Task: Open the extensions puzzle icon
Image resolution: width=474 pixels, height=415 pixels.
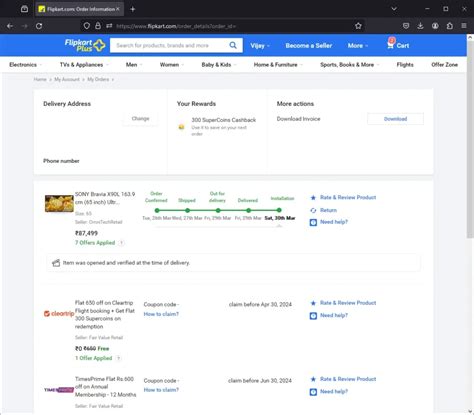Action: point(450,26)
